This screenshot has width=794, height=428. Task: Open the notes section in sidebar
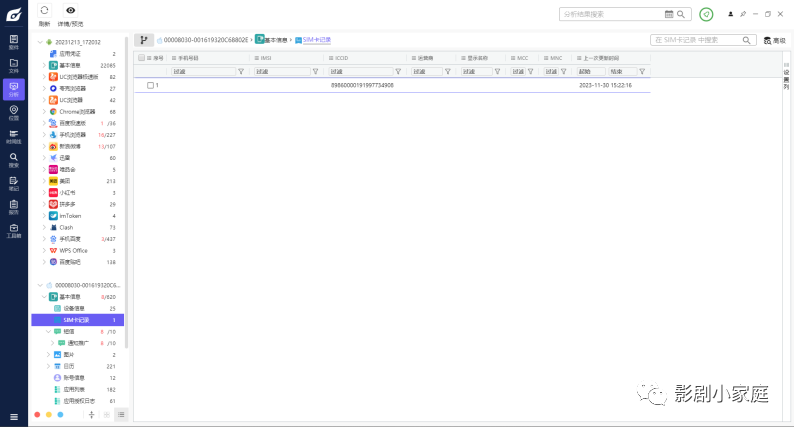[14, 183]
